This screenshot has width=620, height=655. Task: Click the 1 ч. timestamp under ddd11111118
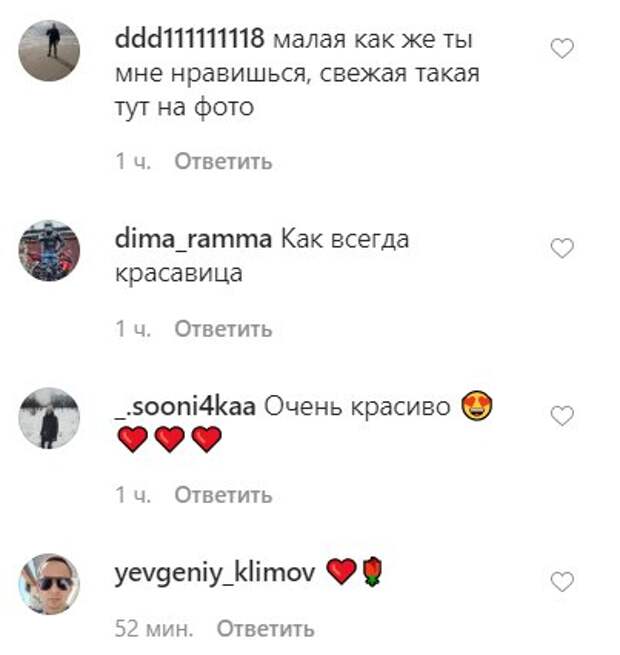(133, 161)
